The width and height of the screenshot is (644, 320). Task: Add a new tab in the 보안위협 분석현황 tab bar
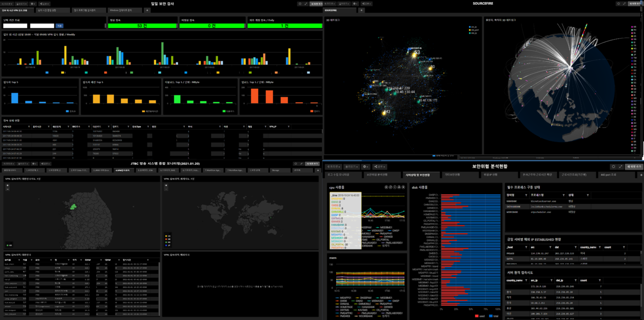coord(641,174)
